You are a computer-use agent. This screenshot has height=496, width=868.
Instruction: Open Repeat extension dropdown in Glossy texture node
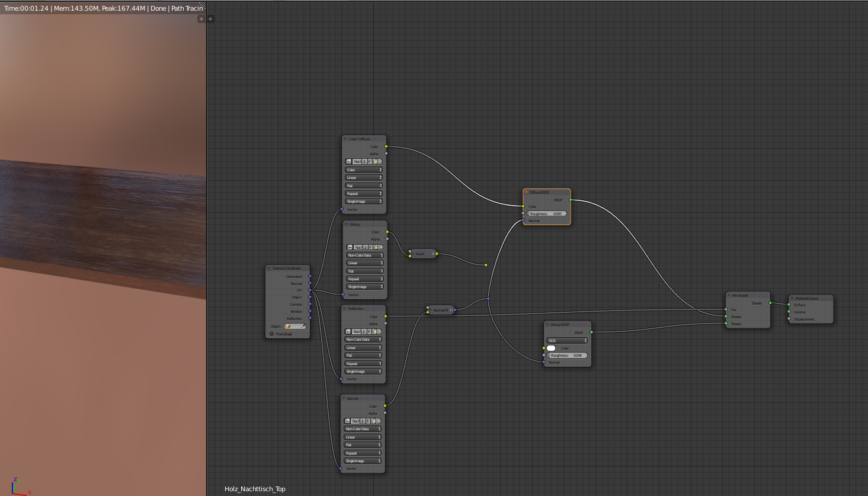(x=366, y=279)
